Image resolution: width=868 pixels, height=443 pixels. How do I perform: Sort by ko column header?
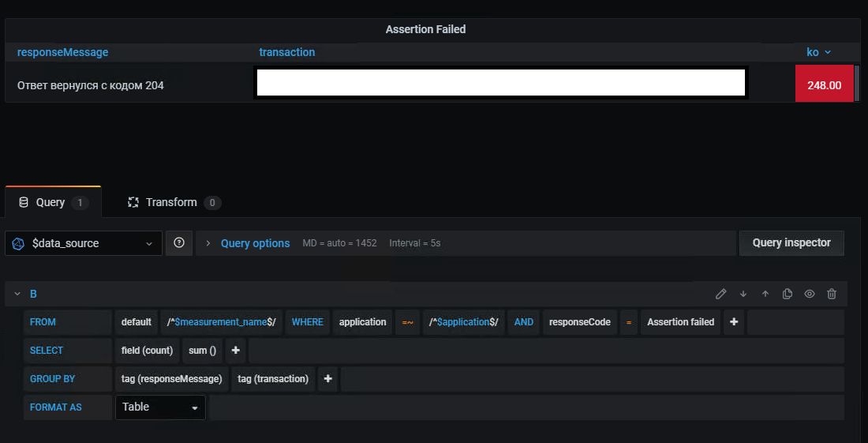(819, 52)
